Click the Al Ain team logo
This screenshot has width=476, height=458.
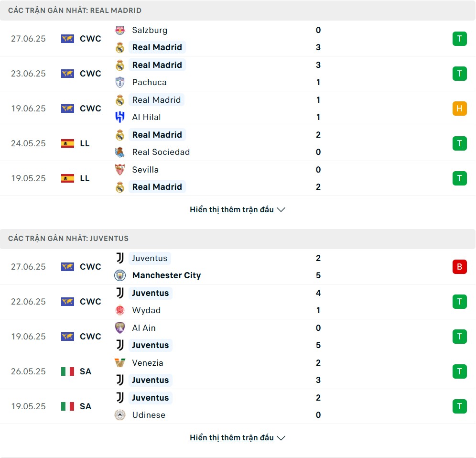pos(120,328)
